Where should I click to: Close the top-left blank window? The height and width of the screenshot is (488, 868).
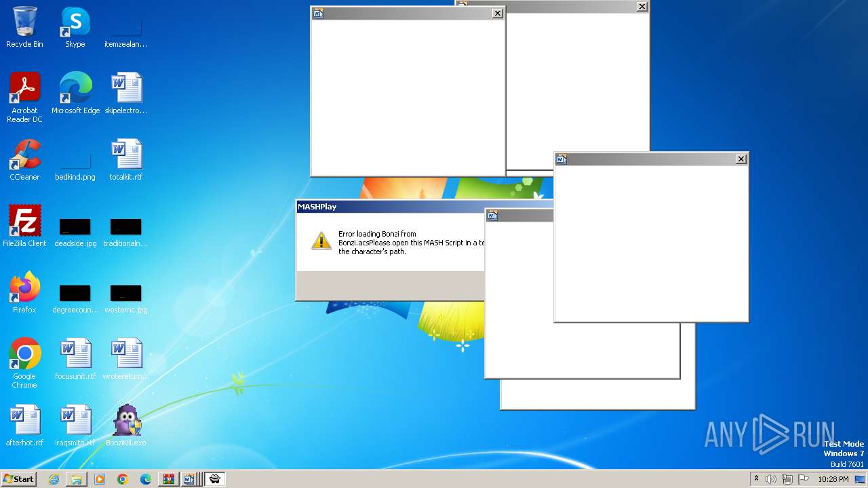pyautogui.click(x=497, y=13)
